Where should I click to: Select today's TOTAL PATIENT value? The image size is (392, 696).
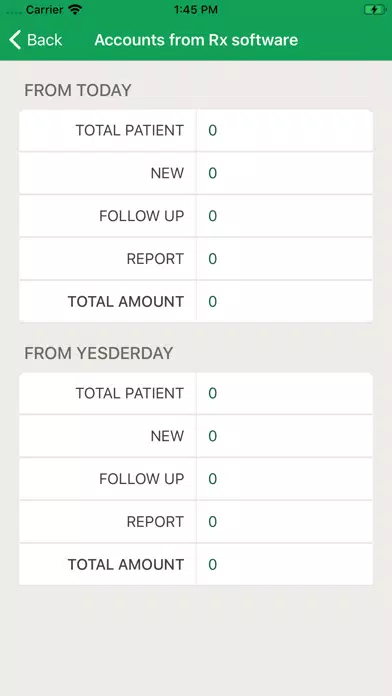tap(285, 130)
